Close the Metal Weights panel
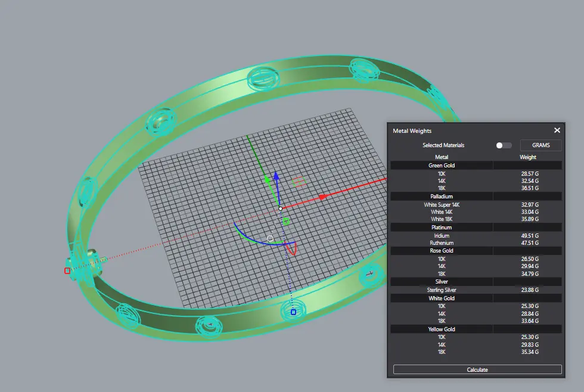 click(557, 130)
